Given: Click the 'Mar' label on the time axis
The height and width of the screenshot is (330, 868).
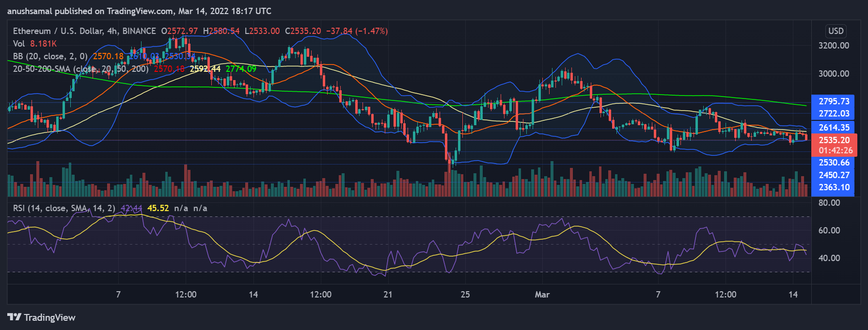Looking at the screenshot, I should [542, 295].
